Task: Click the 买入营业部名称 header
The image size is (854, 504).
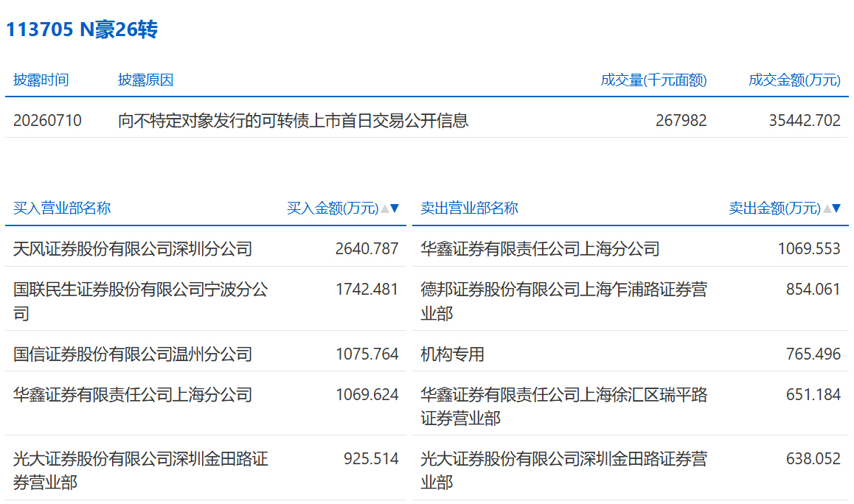Action: click(x=61, y=208)
